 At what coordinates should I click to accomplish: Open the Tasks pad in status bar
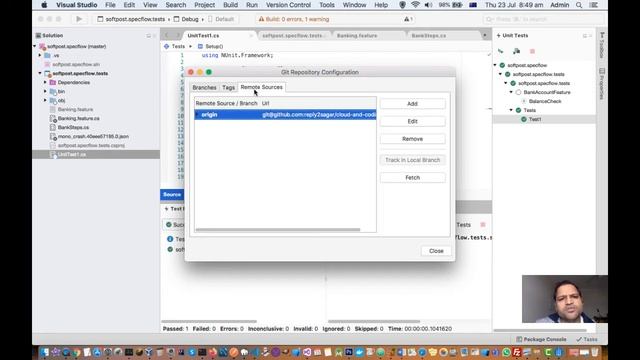(x=587, y=339)
